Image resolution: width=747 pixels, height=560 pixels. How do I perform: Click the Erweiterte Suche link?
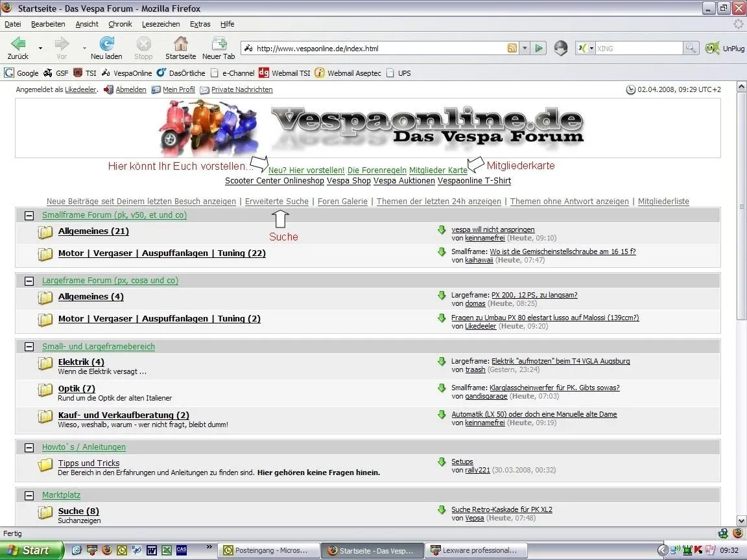point(277,202)
